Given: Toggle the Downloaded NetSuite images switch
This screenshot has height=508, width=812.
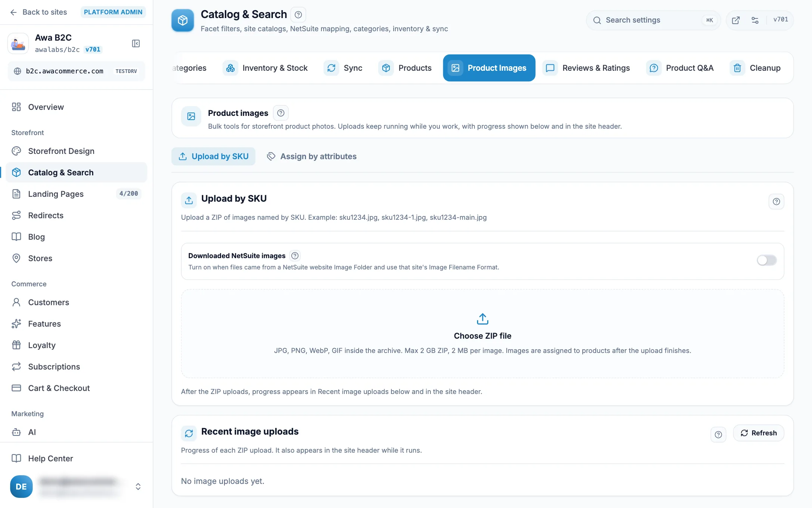Looking at the screenshot, I should tap(767, 260).
